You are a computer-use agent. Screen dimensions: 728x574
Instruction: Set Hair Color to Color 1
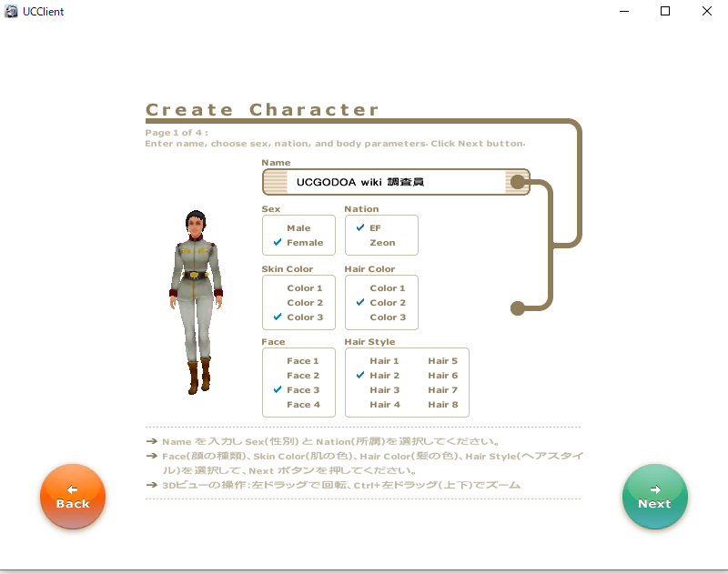388,287
